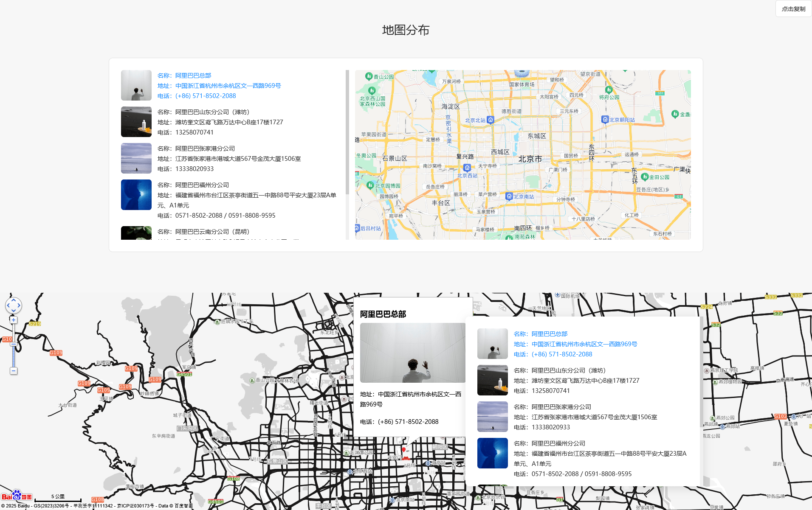Click the 北京朝阳站 station icon on the map

(605, 118)
